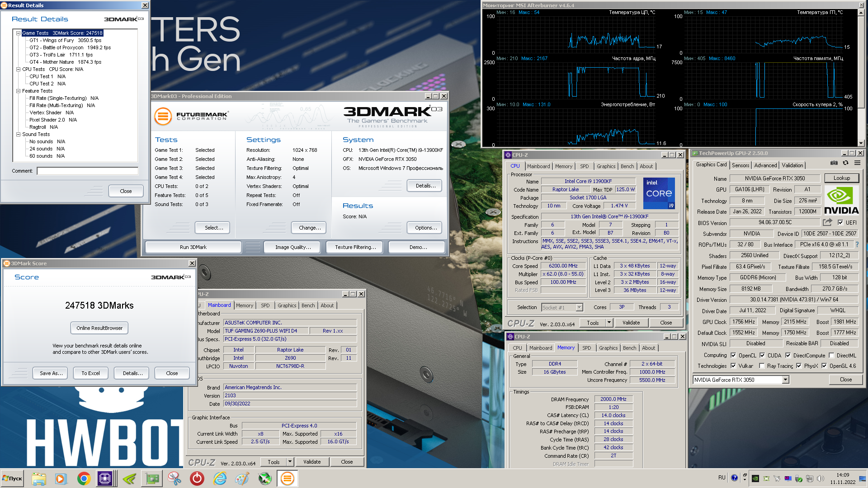Image resolution: width=868 pixels, height=488 pixels.
Task: Open the GPU-Z hamburger menu icon
Action: click(x=857, y=163)
